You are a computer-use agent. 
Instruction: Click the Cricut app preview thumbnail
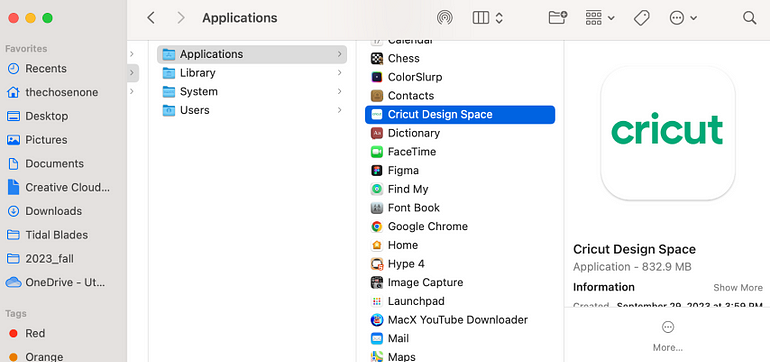point(668,133)
